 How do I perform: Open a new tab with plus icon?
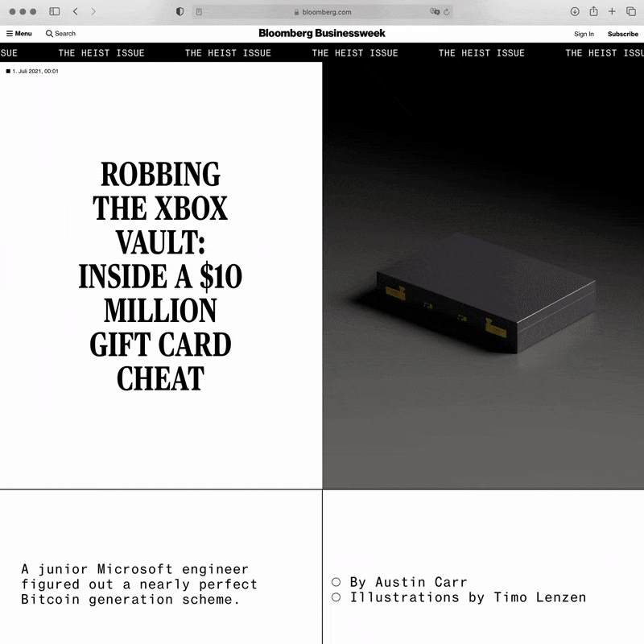tap(612, 11)
